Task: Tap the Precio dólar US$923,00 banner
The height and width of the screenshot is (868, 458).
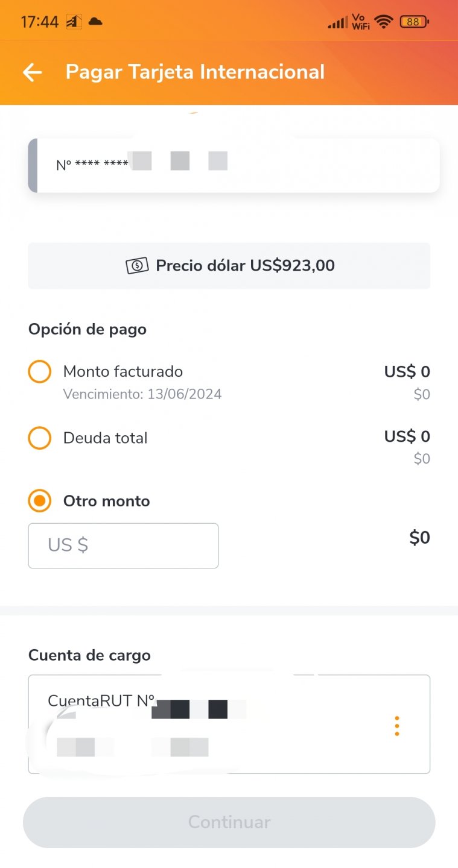Action: [229, 266]
